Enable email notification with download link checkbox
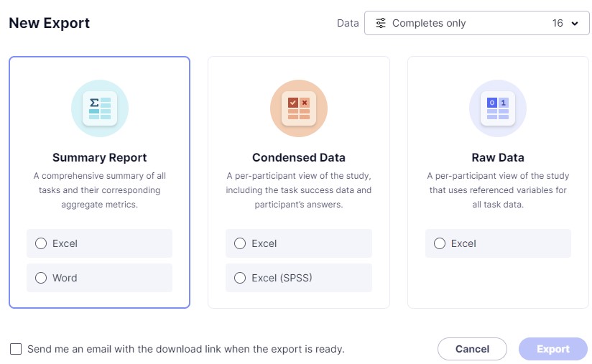 click(16, 349)
